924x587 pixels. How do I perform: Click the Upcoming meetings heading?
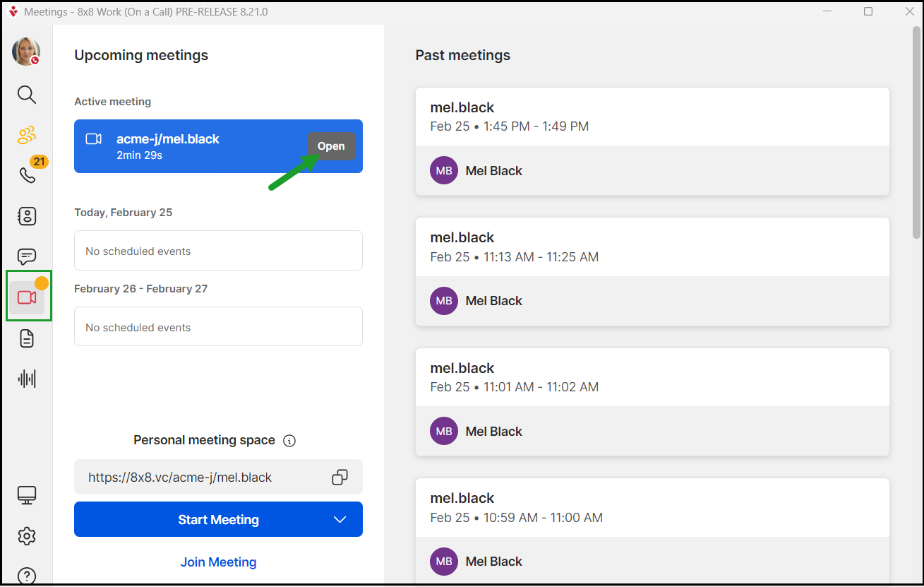141,55
